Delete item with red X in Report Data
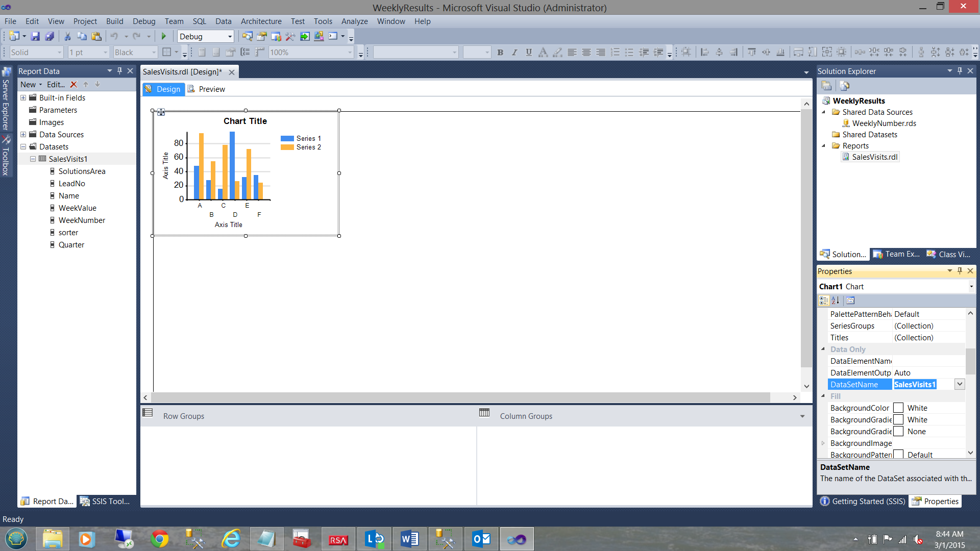The image size is (980, 551). coord(73,85)
